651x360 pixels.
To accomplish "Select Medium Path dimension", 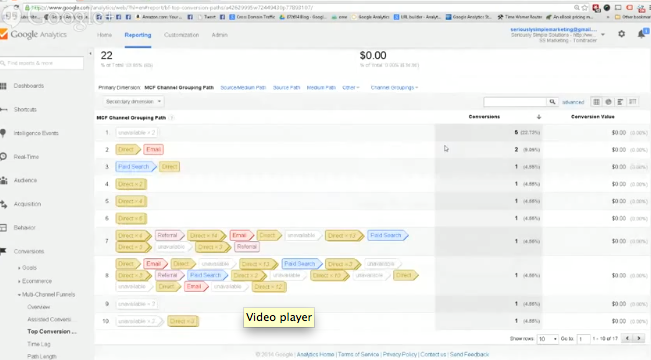I will [321, 88].
